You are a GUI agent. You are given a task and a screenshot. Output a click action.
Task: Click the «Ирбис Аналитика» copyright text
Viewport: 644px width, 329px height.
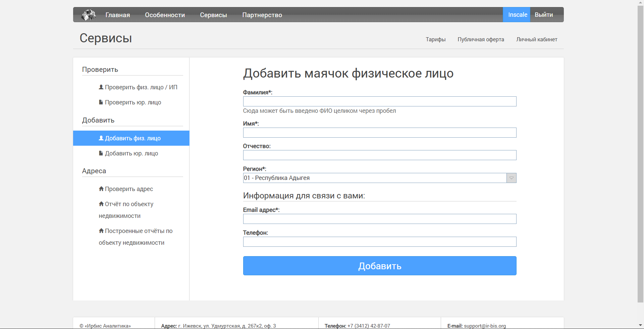tap(105, 326)
